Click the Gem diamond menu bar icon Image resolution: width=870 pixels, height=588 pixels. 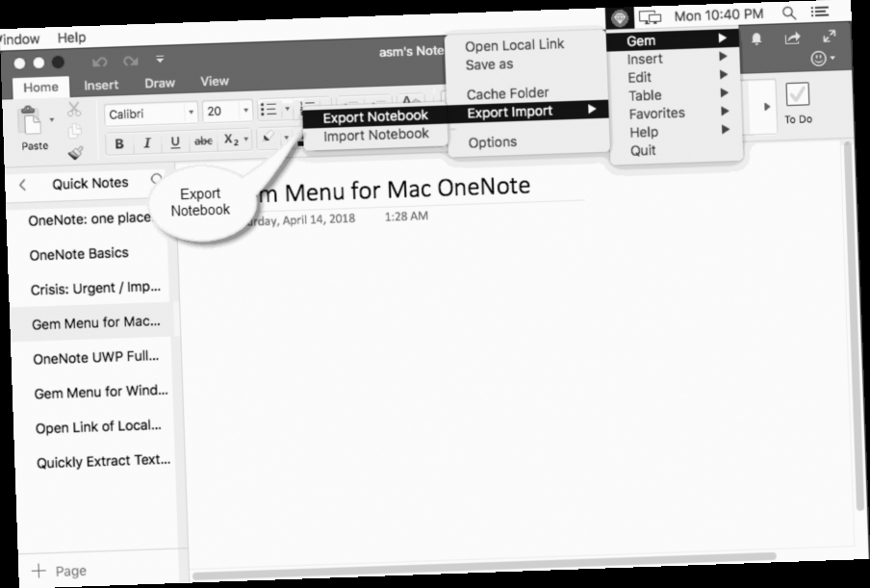click(x=619, y=18)
